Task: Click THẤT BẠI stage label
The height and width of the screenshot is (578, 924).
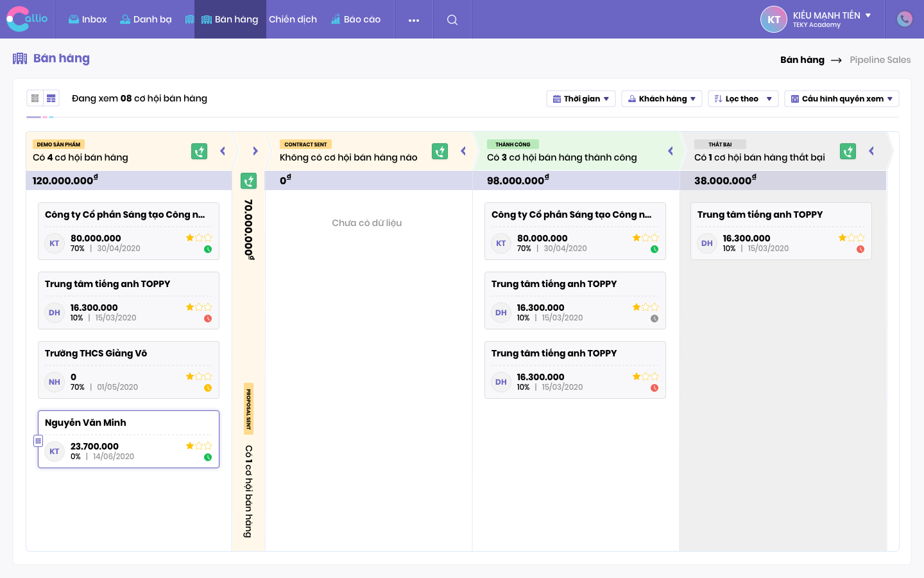Action: (720, 144)
